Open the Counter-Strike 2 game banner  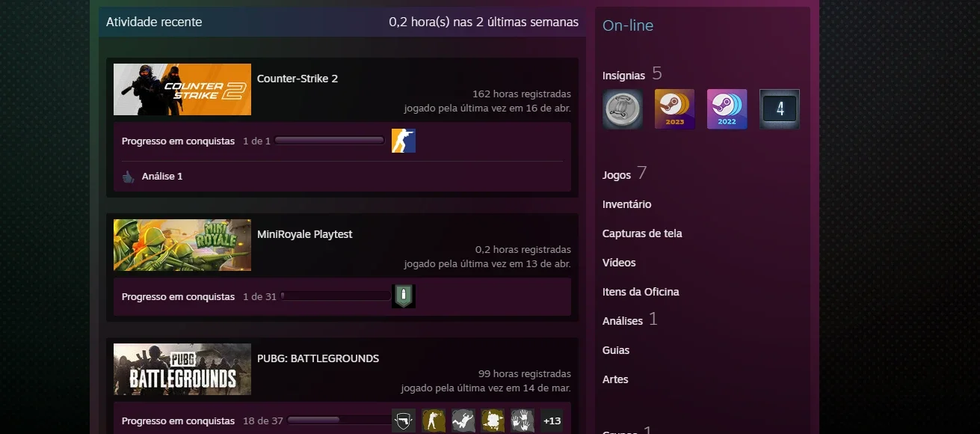(x=182, y=89)
